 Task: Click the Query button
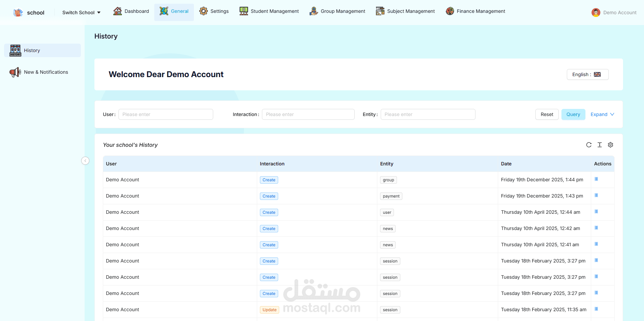point(573,114)
